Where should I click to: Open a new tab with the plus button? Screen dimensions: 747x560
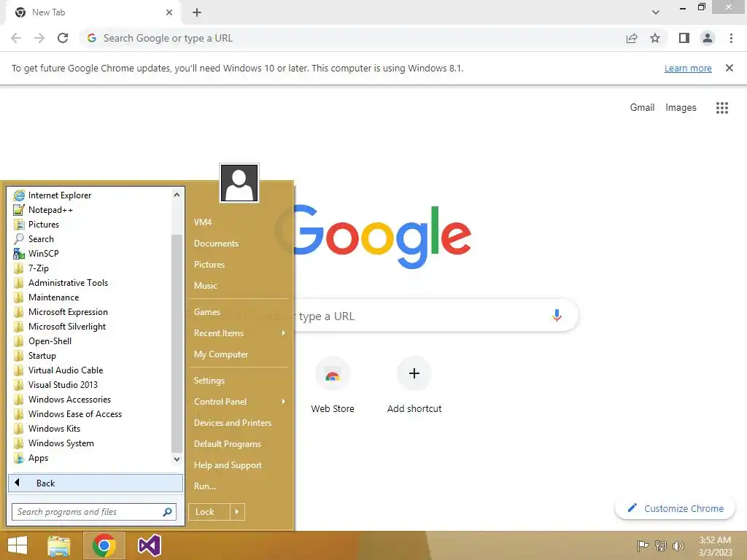197,12
